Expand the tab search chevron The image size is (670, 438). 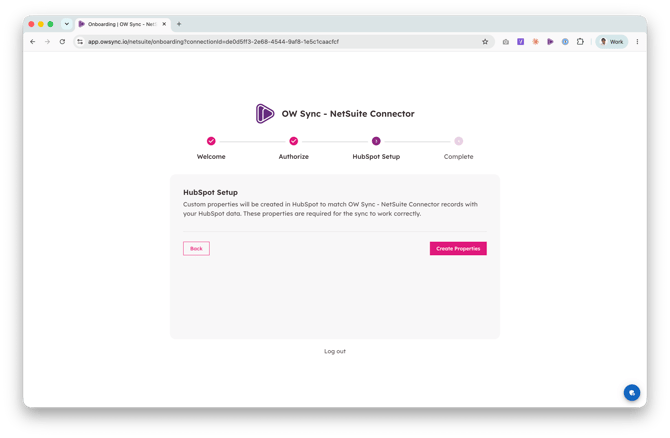[x=67, y=24]
